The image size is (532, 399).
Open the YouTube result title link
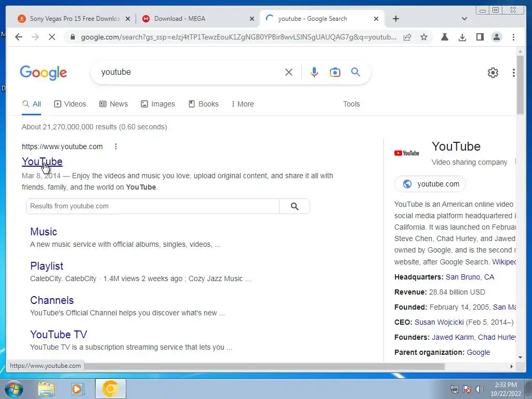point(42,162)
